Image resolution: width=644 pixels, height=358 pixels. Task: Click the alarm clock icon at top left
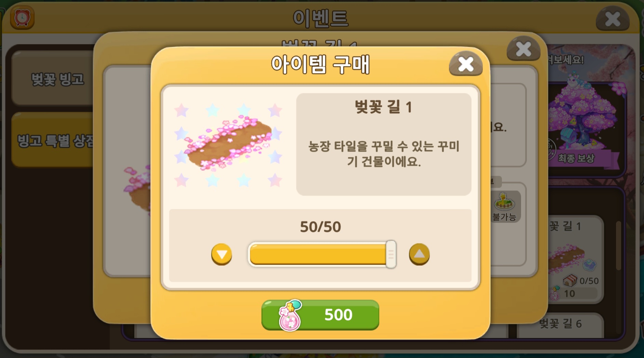[x=22, y=17]
